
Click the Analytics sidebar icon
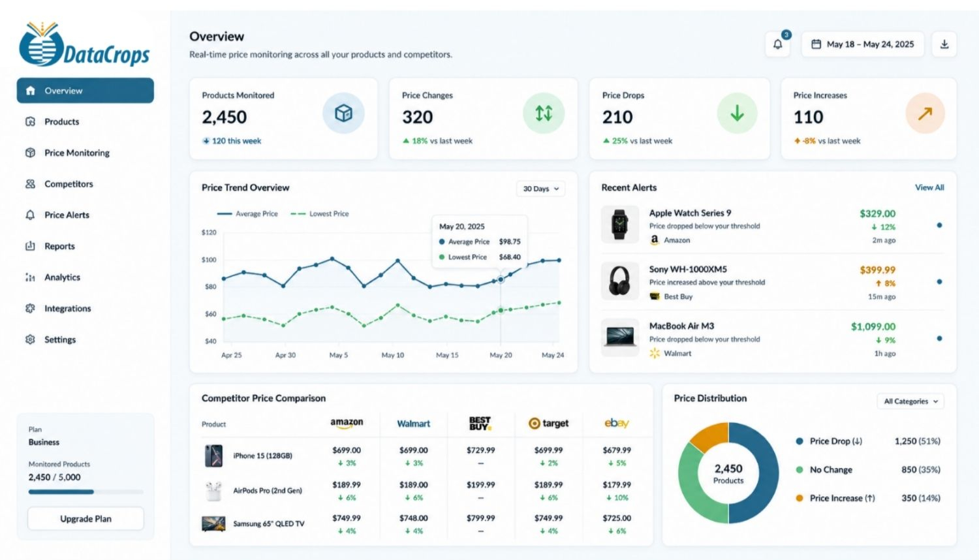click(30, 277)
